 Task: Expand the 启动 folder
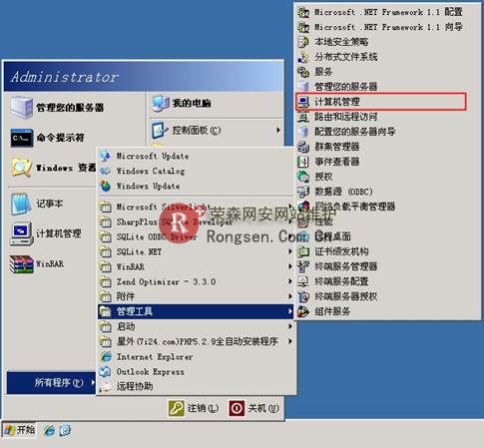[196, 326]
